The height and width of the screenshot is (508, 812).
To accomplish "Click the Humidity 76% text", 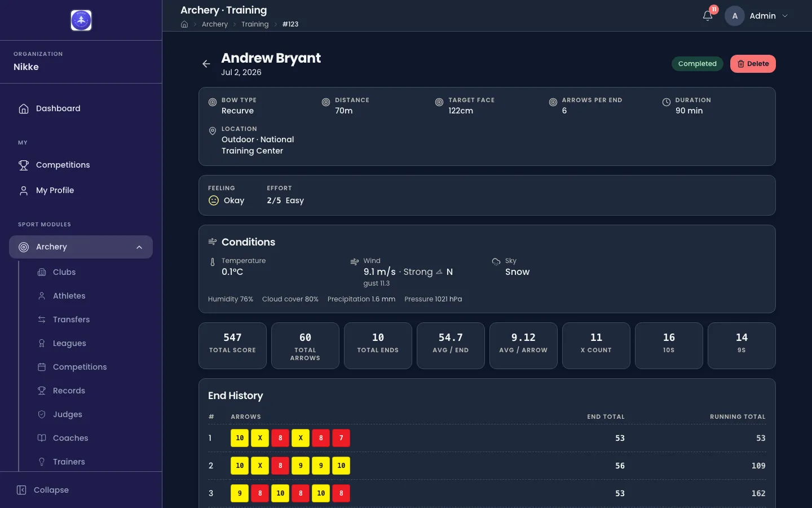I will click(231, 299).
